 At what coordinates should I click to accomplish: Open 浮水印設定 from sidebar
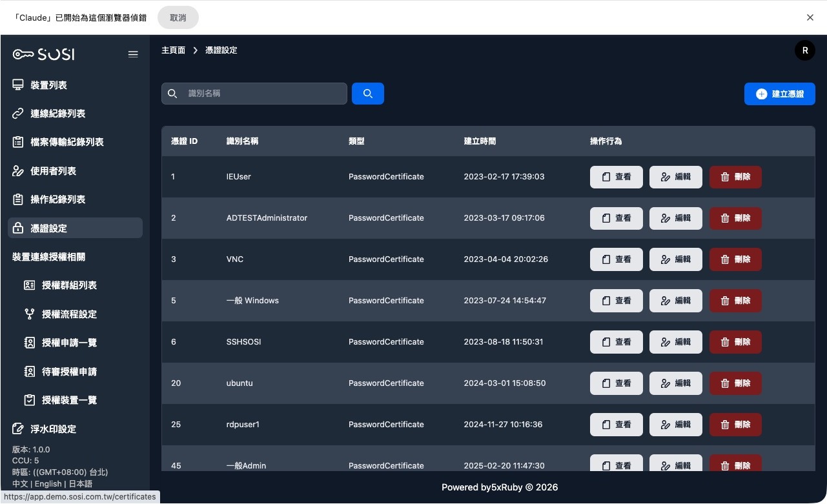[53, 429]
